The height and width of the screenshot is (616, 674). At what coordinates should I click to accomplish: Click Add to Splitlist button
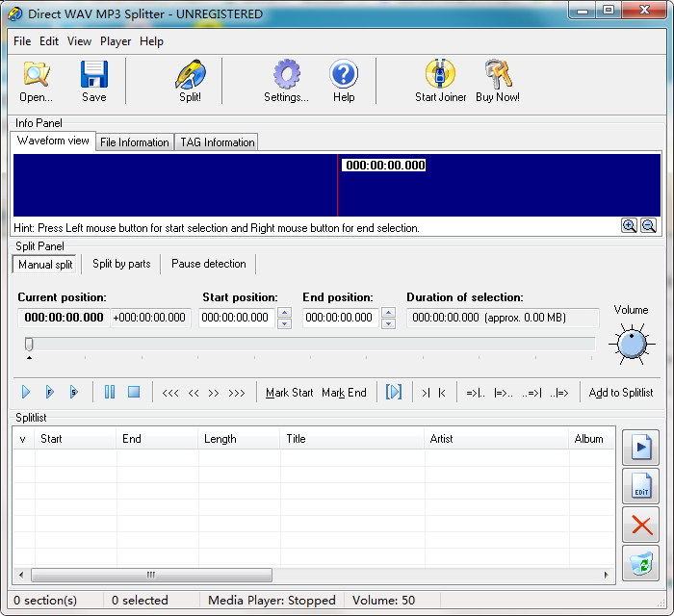pos(621,393)
